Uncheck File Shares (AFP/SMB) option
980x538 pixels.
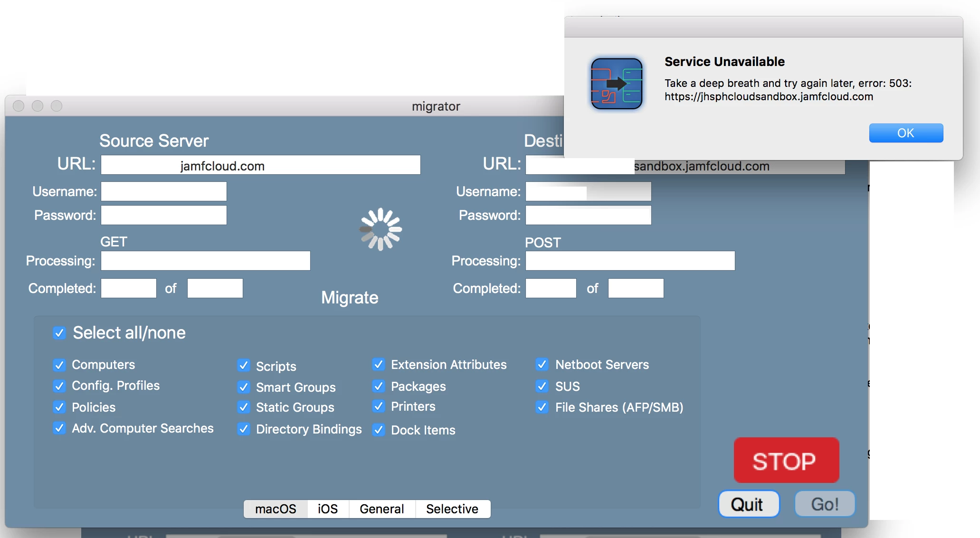542,407
